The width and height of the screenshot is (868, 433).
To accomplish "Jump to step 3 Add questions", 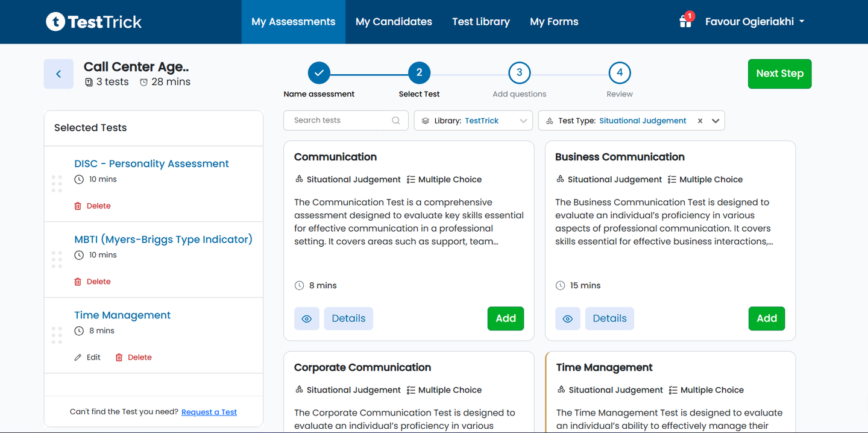I will [x=519, y=73].
